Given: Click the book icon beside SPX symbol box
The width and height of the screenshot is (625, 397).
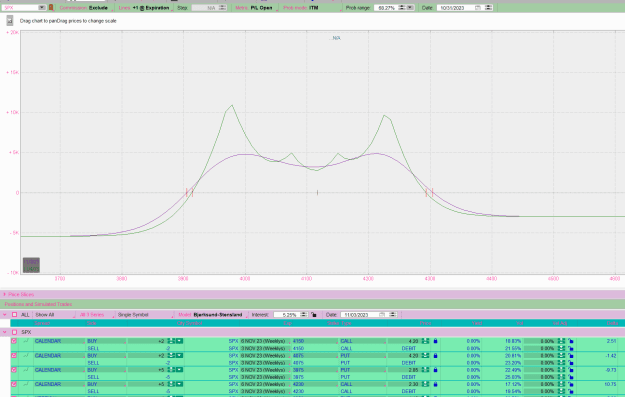Looking at the screenshot, I should click(51, 8).
